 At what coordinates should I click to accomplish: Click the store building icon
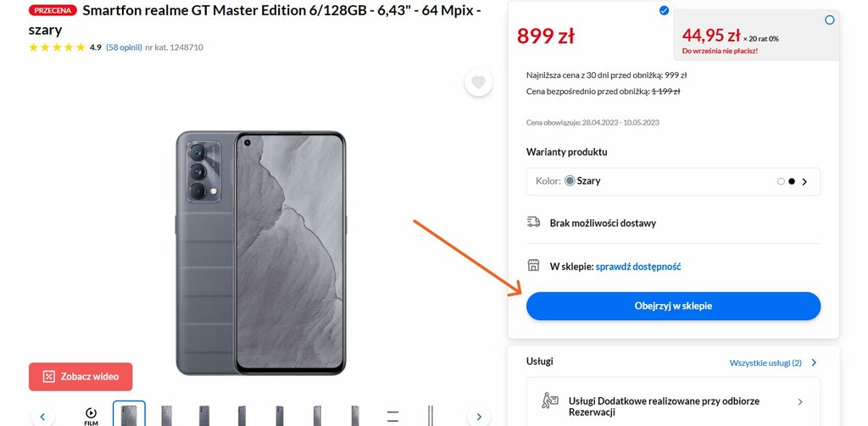[533, 266]
